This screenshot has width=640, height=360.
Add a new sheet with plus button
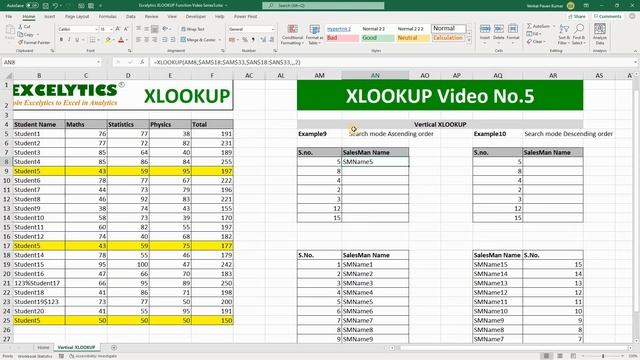(114, 347)
